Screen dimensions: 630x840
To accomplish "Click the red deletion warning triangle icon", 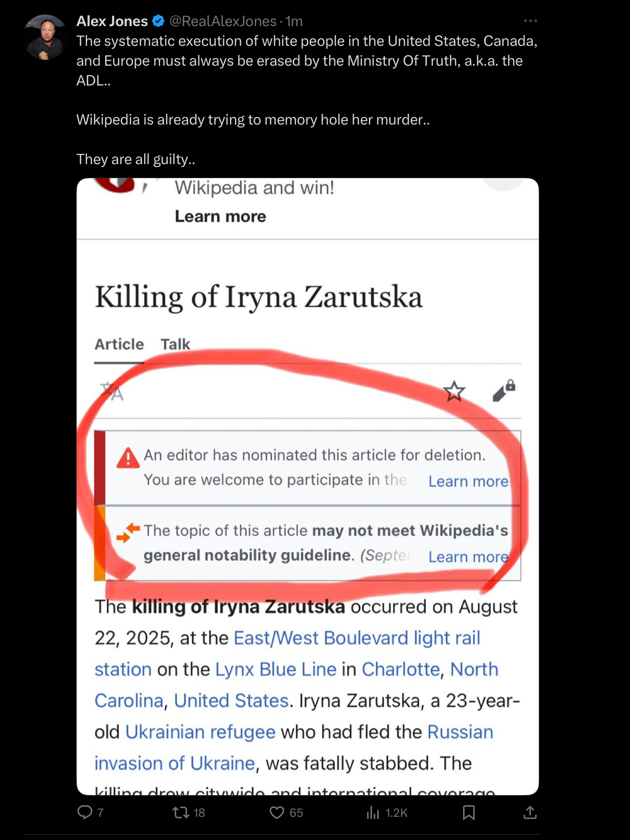I will [128, 458].
